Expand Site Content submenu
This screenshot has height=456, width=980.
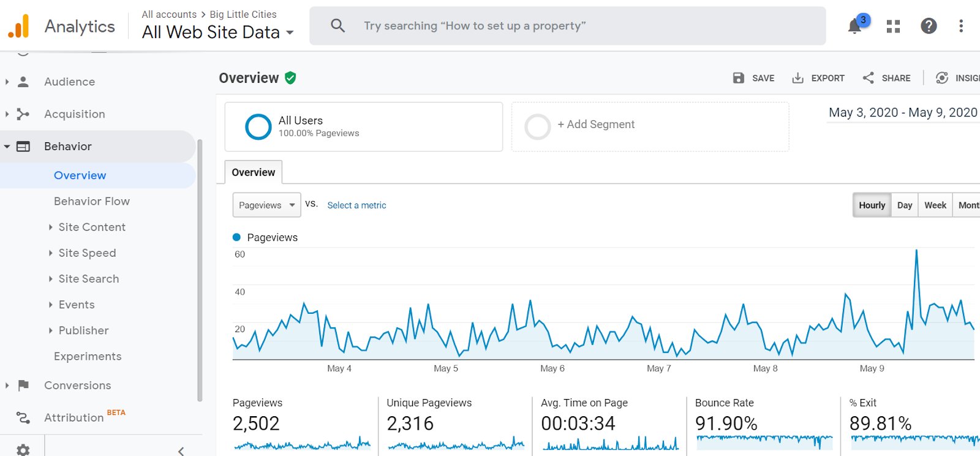tap(50, 227)
